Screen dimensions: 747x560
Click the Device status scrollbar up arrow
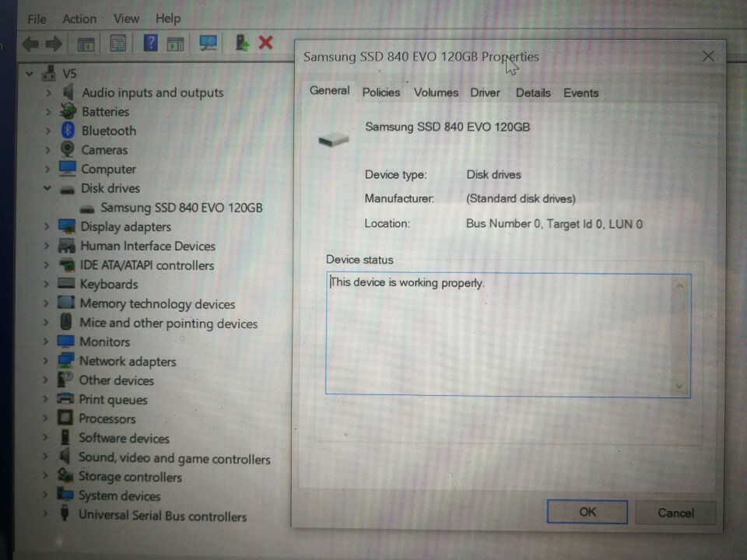[x=680, y=285]
